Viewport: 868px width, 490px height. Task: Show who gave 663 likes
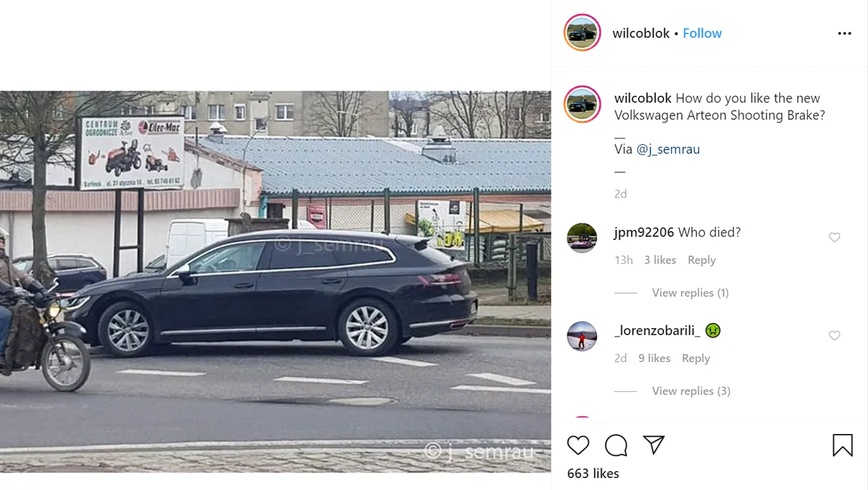(x=593, y=473)
